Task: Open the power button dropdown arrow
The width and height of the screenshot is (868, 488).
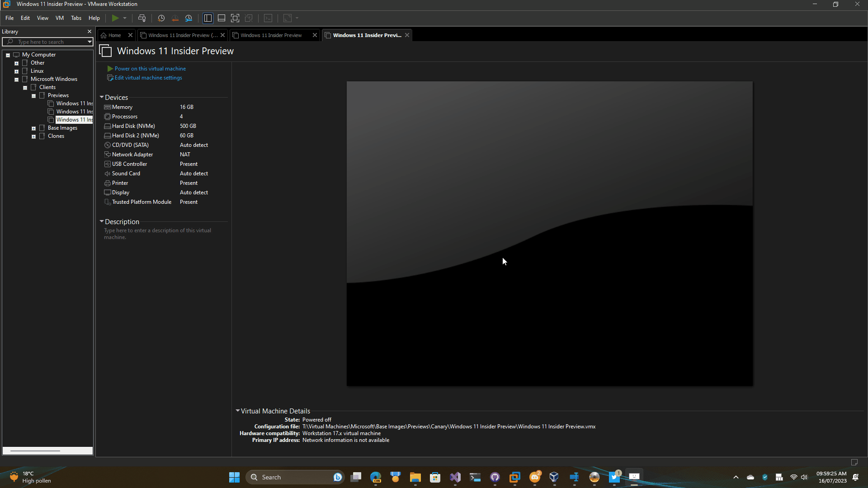Action: [124, 18]
